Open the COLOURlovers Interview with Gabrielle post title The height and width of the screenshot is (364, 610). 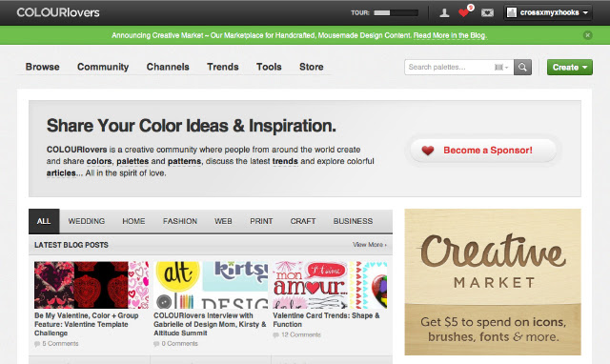coord(210,324)
